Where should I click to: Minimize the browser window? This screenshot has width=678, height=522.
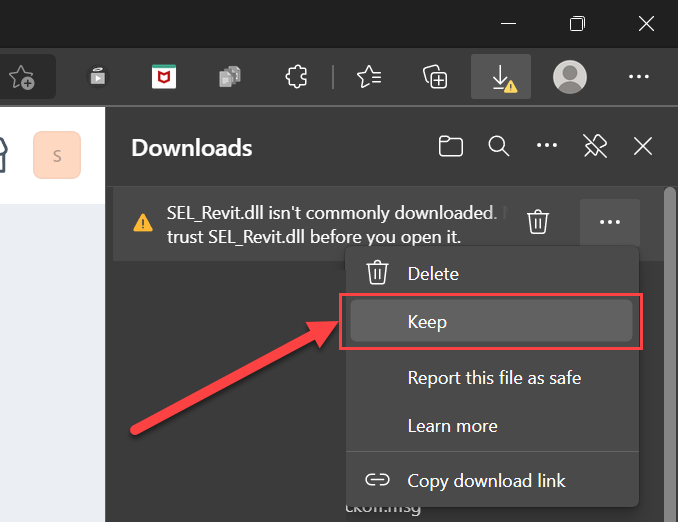[x=508, y=23]
